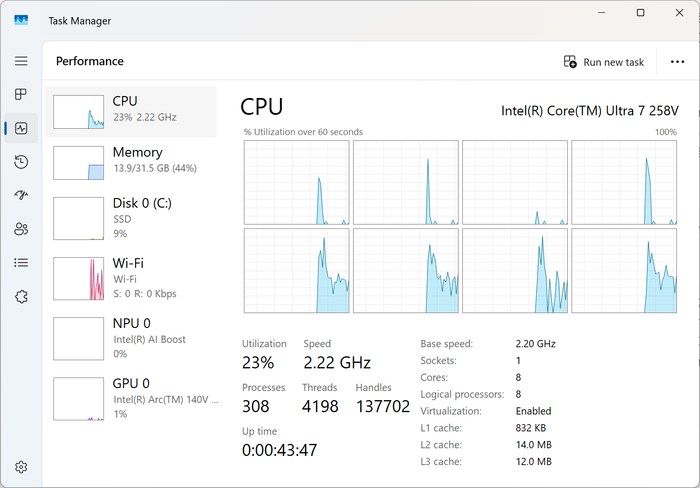
Task: Click the first logical processor graph
Action: click(296, 183)
